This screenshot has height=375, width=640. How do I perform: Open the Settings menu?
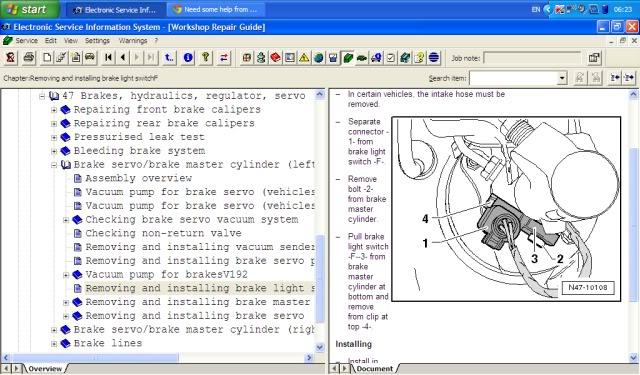pyautogui.click(x=97, y=41)
